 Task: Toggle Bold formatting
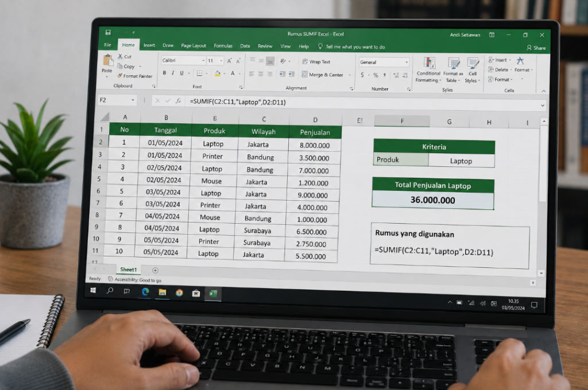click(x=164, y=73)
